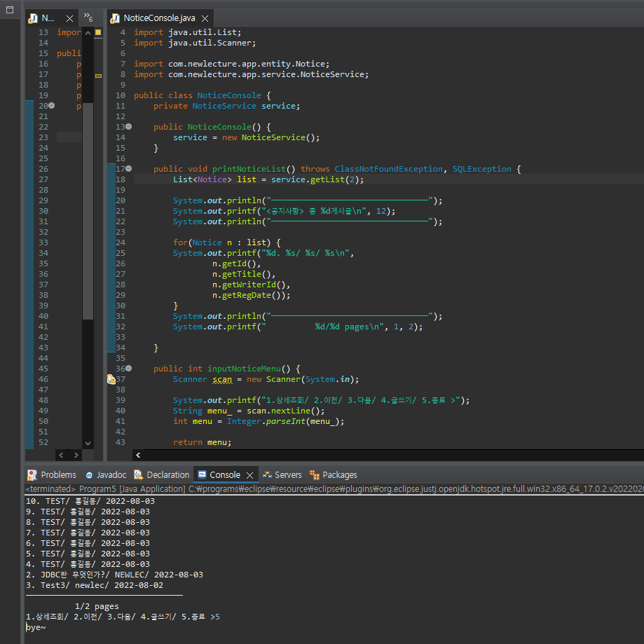
Task: Click the Servers view icon
Action: (x=267, y=474)
